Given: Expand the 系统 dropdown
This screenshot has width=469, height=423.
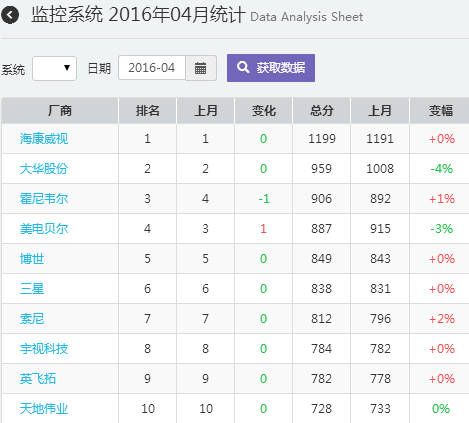Looking at the screenshot, I should coord(54,68).
